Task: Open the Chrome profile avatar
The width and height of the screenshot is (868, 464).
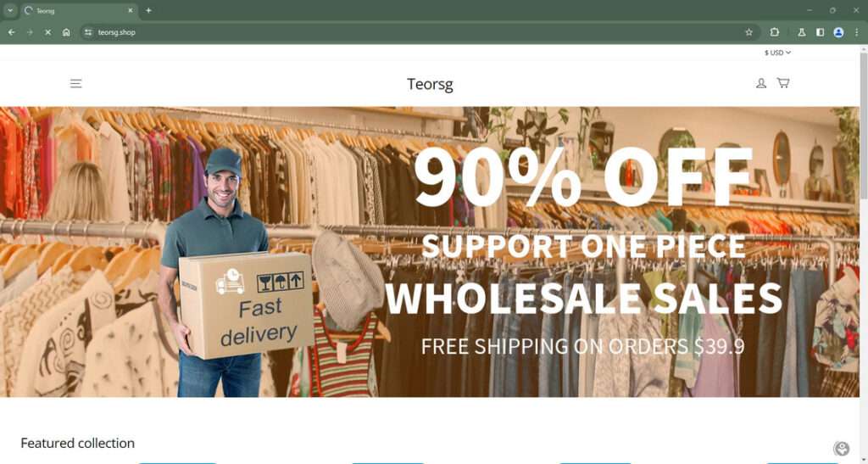Action: point(838,32)
